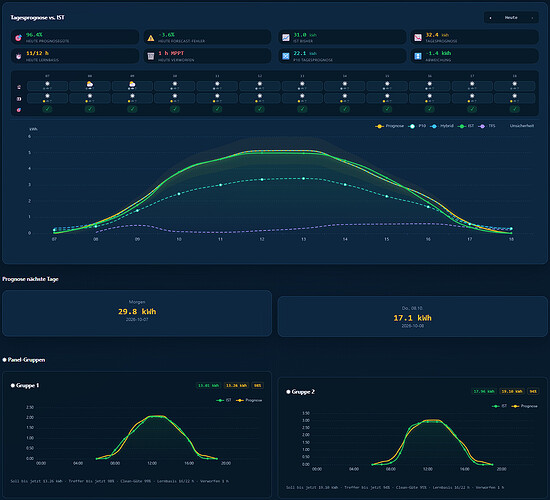Click the 98% badge in Gruppe 1
550x500 pixels.
click(x=258, y=385)
